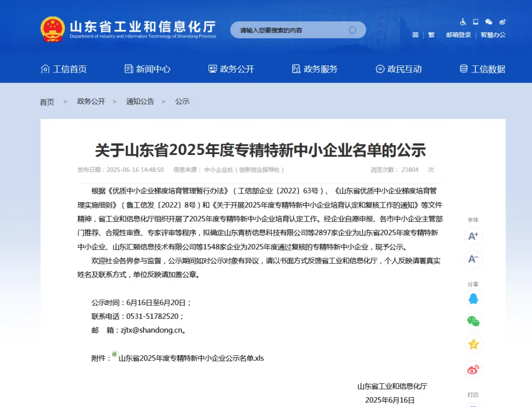Click the 邮箱登录 link
Viewport: 532px width, 407px height.
(x=459, y=35)
